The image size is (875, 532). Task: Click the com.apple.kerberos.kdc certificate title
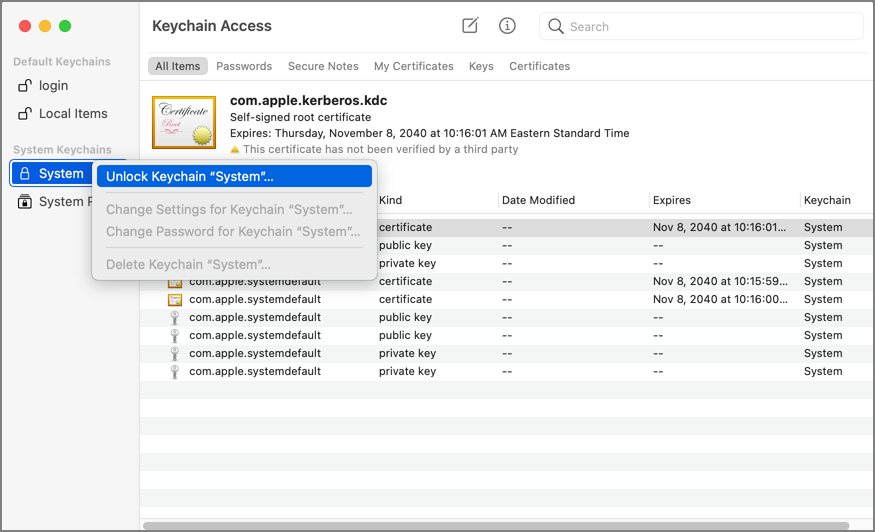point(309,100)
